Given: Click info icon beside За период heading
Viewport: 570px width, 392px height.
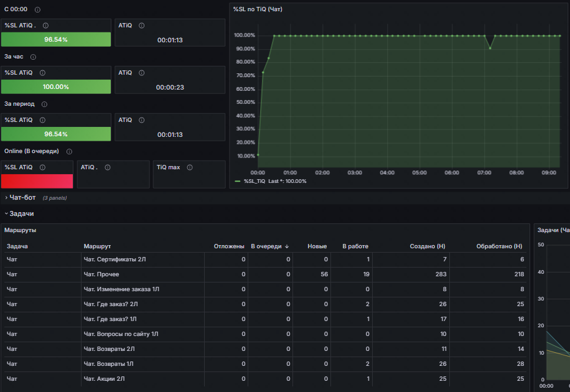Looking at the screenshot, I should click(x=44, y=105).
